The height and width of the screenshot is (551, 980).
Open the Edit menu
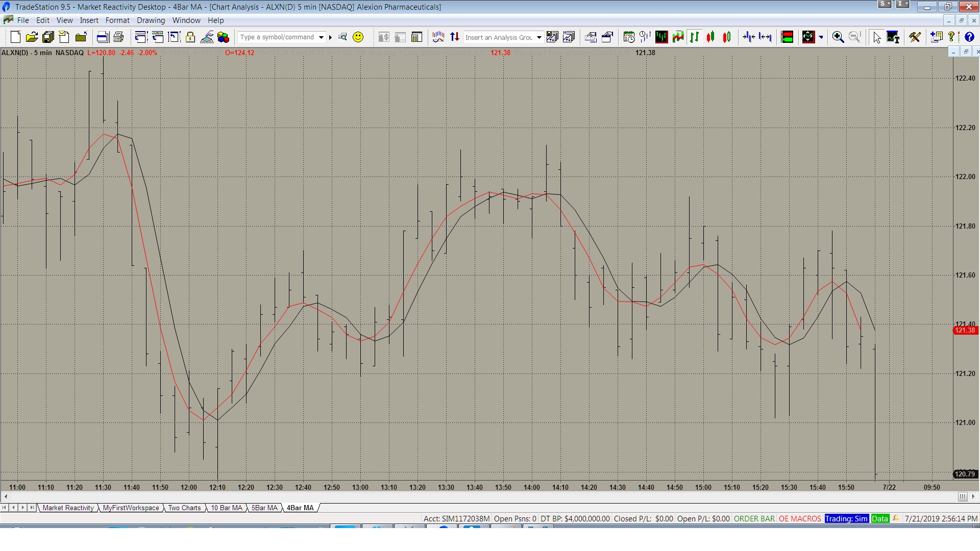(x=43, y=20)
